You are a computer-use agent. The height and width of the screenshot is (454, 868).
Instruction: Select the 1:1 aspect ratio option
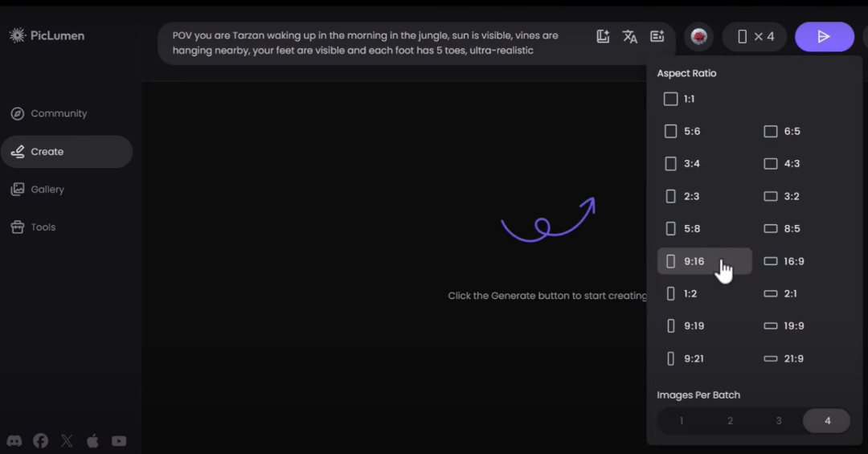[680, 99]
